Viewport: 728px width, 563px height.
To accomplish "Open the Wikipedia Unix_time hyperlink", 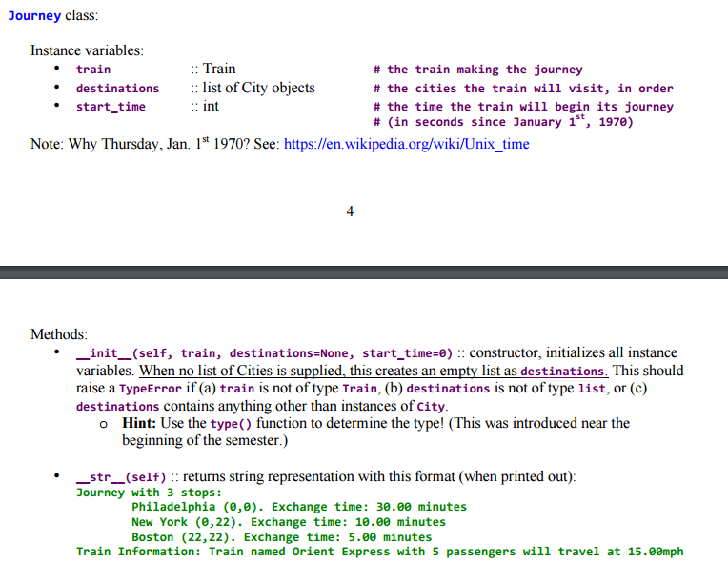I will [x=406, y=144].
